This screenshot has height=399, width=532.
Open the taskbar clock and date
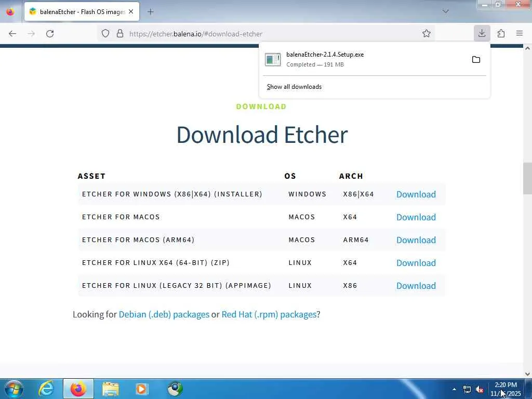pos(506,389)
